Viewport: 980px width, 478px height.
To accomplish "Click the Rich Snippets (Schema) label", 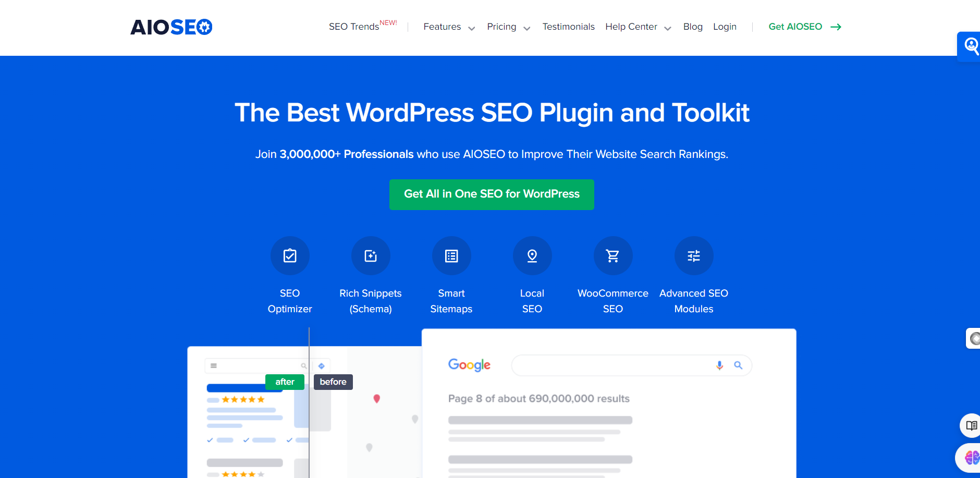I will coord(371,301).
